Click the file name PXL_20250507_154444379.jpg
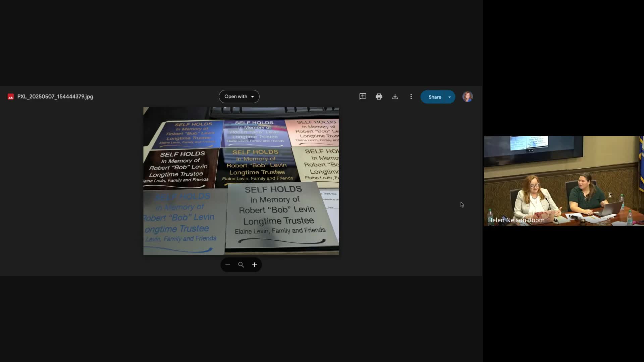644x362 pixels. [55, 97]
